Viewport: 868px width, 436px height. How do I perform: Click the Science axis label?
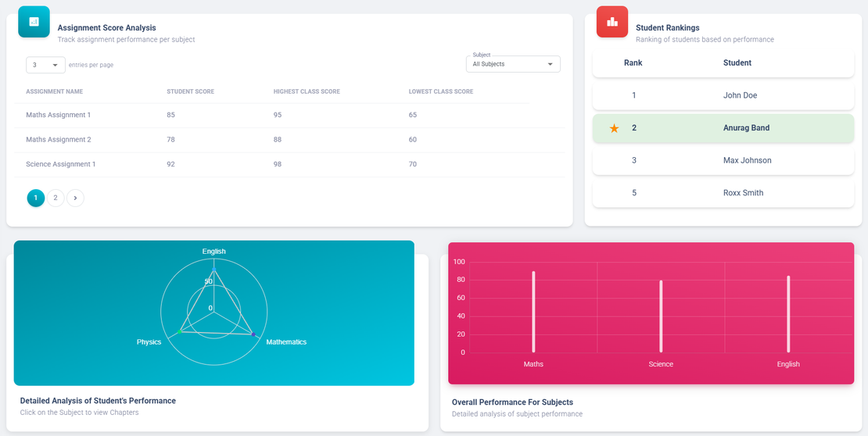coord(661,365)
